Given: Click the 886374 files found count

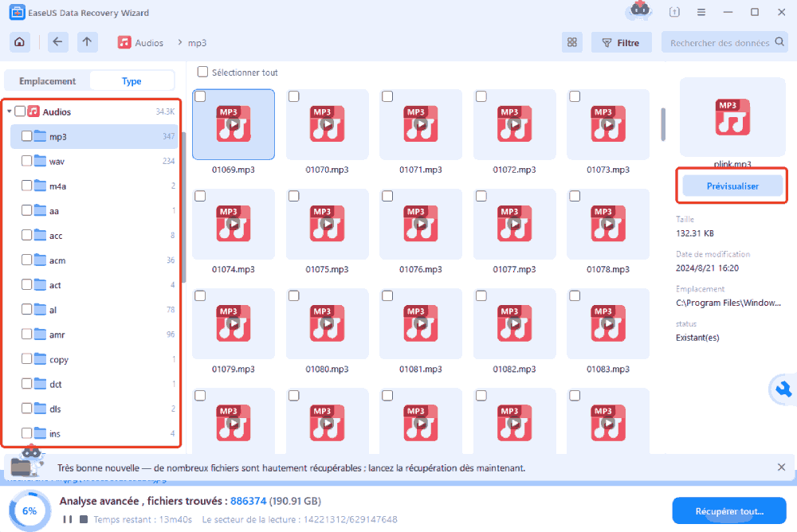Looking at the screenshot, I should [x=248, y=501].
